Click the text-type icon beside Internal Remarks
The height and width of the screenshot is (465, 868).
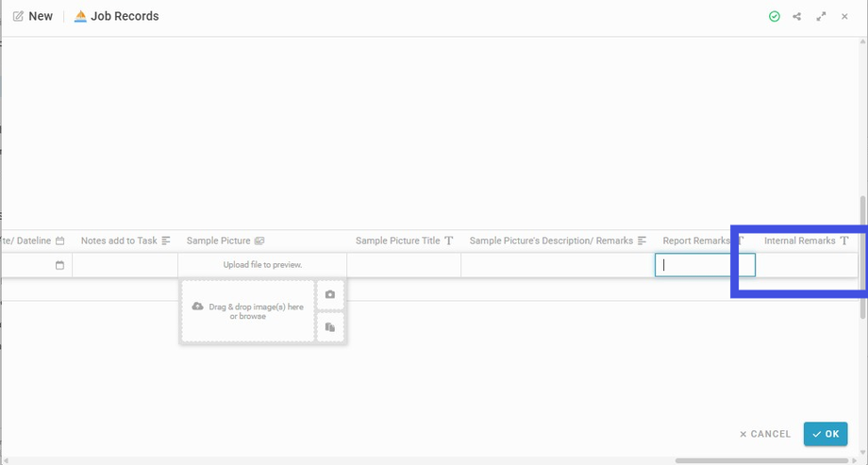coord(843,241)
